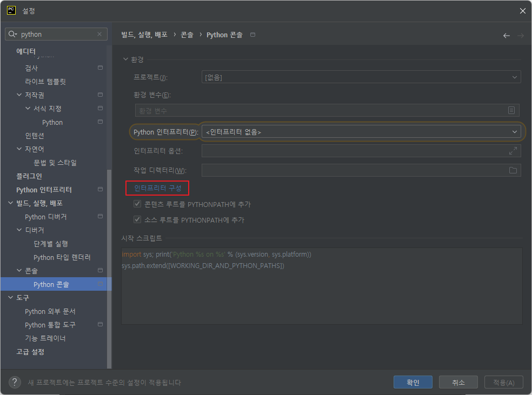Screen dimensions: 532x395
Task: Go back with the left arrow icon
Action: tap(506, 36)
